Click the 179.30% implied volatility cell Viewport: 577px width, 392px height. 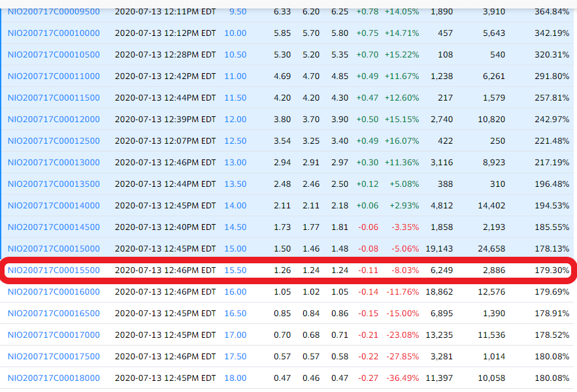(552, 270)
